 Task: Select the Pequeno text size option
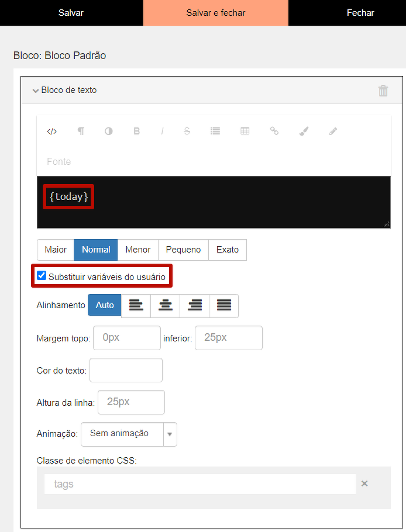[x=183, y=250]
